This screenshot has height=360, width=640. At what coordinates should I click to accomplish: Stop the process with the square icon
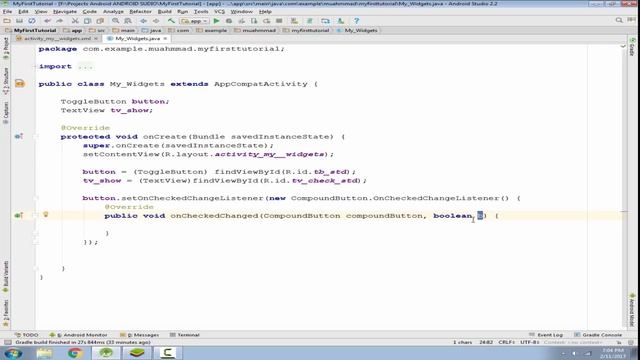pos(279,21)
